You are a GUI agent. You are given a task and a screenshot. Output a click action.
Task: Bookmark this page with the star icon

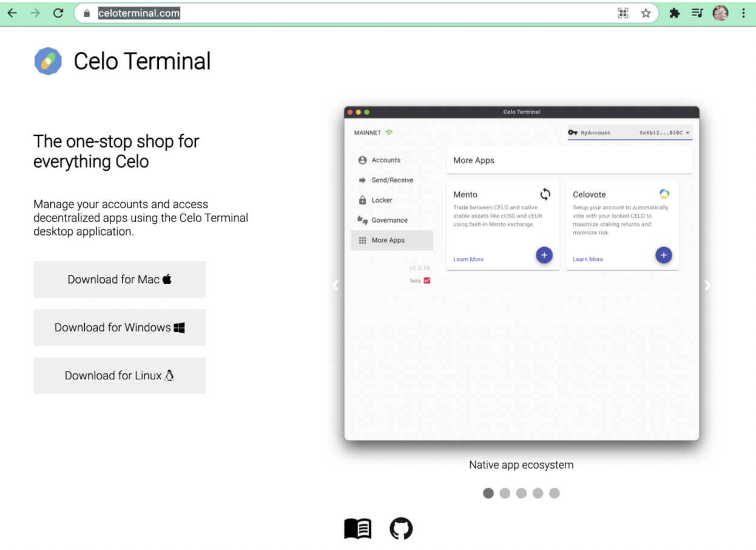646,13
